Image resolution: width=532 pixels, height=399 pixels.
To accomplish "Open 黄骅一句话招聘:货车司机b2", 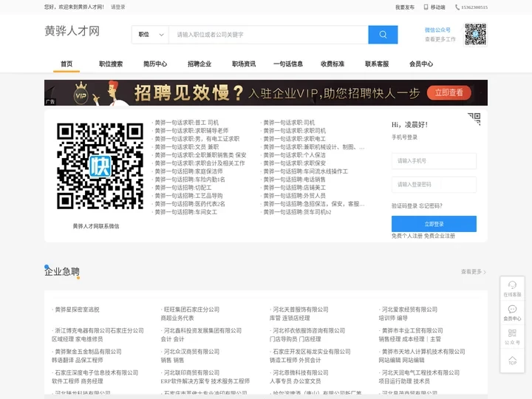I will coord(297,212).
